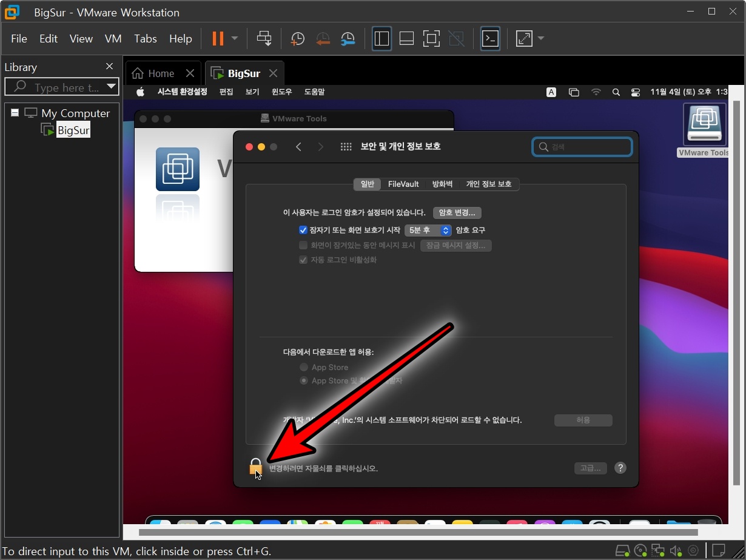746x560 pixels.
Task: Suspend the VM with the orange pause icon
Action: pos(217,39)
